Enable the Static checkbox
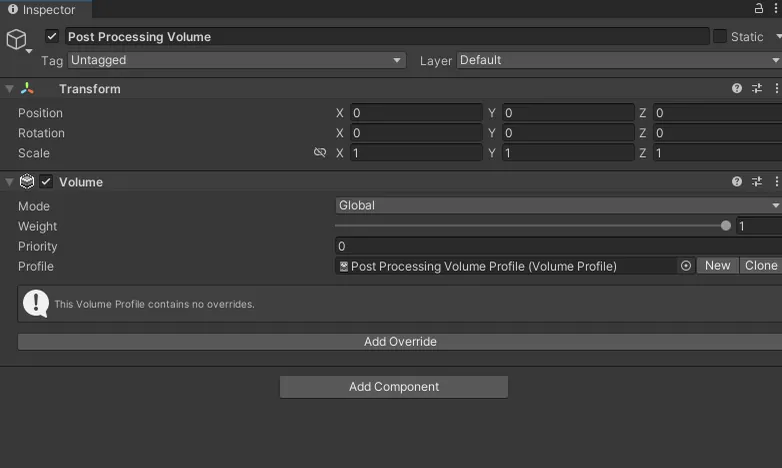 tap(720, 36)
